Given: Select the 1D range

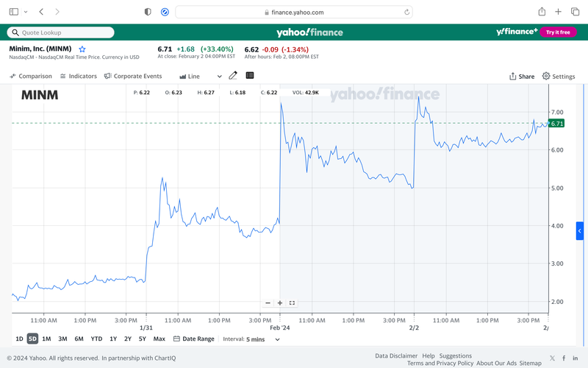Looking at the screenshot, I should (x=19, y=339).
